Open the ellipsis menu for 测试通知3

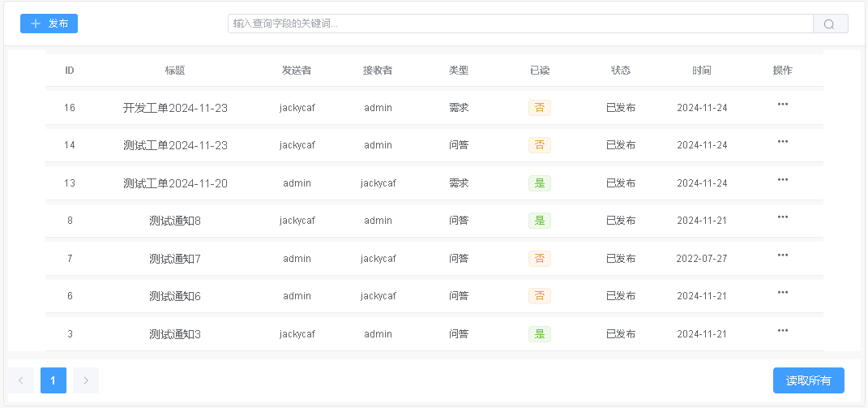782,330
